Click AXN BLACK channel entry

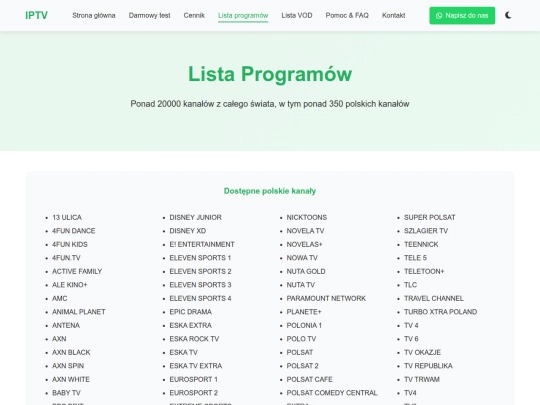coord(71,352)
